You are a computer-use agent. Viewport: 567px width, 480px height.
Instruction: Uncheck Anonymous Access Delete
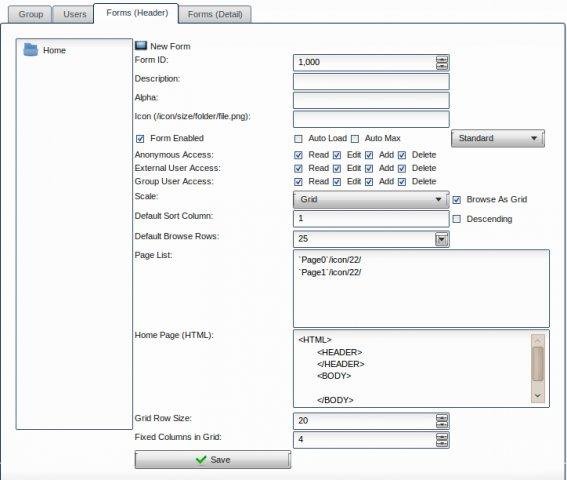click(402, 155)
